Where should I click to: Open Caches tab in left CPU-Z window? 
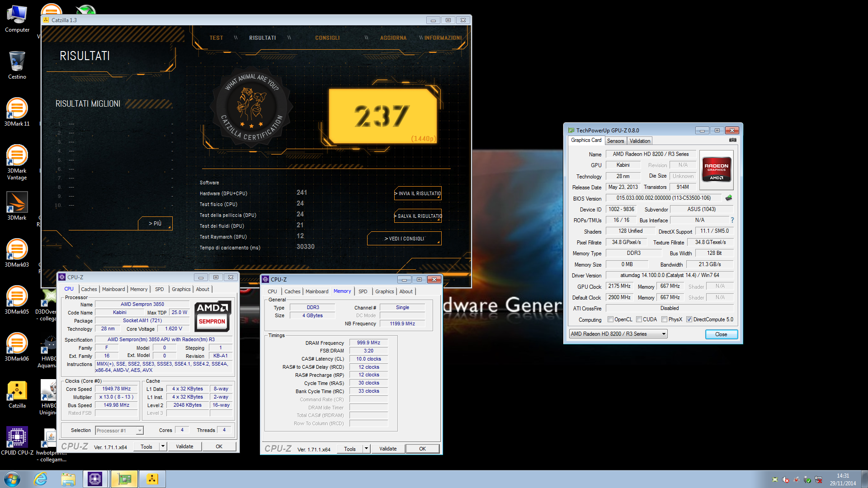point(89,289)
